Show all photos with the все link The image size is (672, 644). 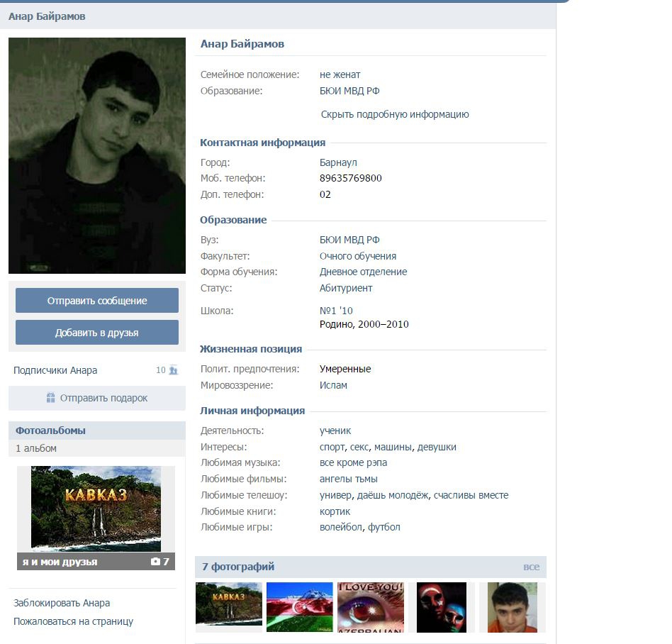[531, 567]
